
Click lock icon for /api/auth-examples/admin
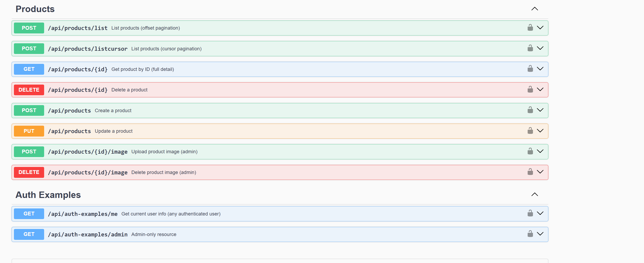coord(530,234)
